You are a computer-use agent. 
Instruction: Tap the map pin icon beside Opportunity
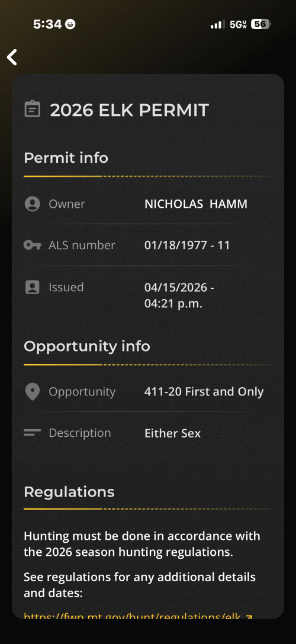33,392
